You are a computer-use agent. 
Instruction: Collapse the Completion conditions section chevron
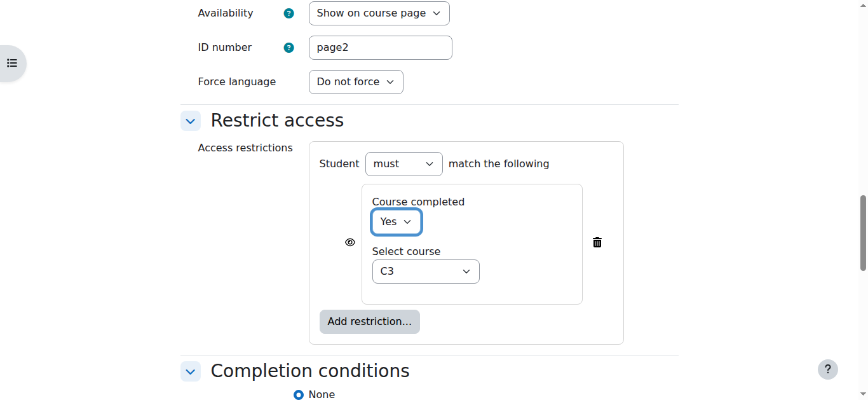pos(191,371)
